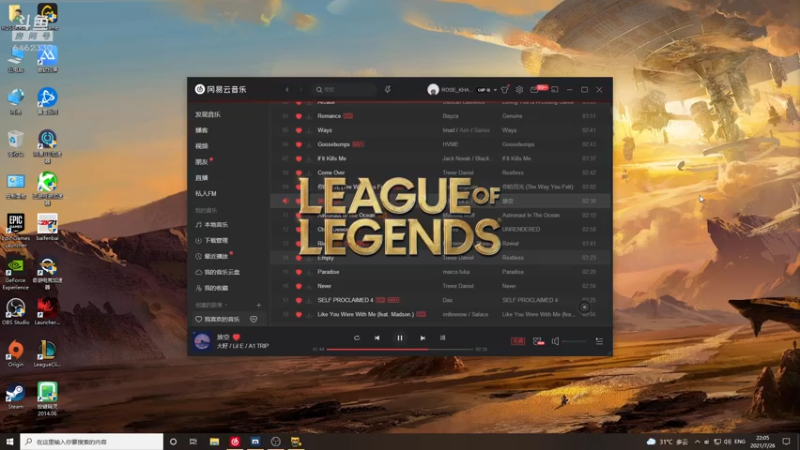Image resolution: width=800 pixels, height=450 pixels.
Task: Start heartbeat mode icon beside 我喜欢的音乐
Action: [x=254, y=319]
